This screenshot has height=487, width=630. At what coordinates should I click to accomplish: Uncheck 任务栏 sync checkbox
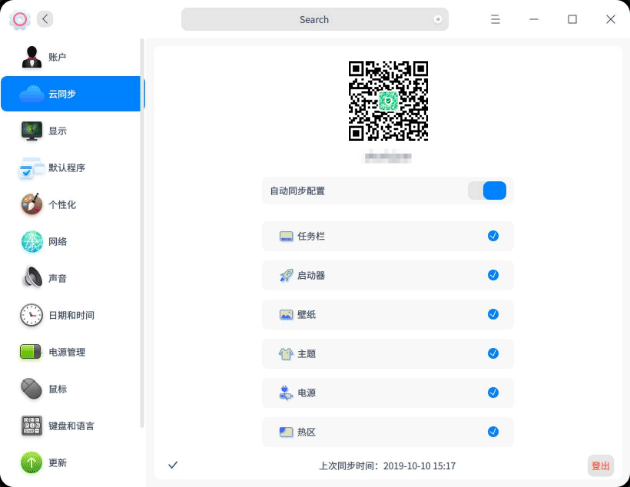[x=493, y=236]
